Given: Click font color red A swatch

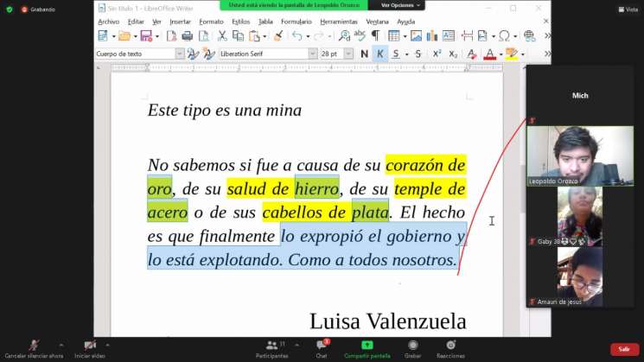Looking at the screenshot, I should click(489, 54).
